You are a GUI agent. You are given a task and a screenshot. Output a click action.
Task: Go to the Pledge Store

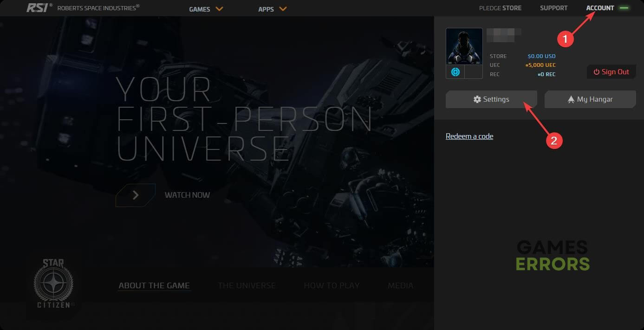coord(500,8)
